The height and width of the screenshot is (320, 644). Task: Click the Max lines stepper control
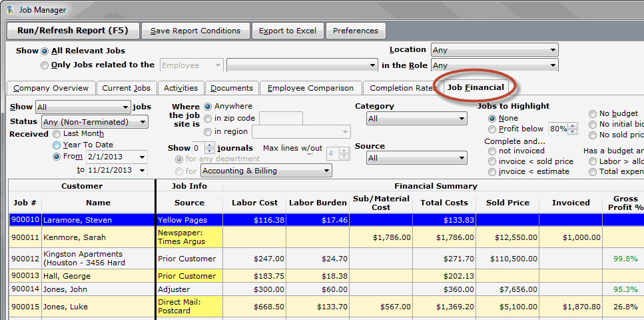pyautogui.click(x=344, y=154)
